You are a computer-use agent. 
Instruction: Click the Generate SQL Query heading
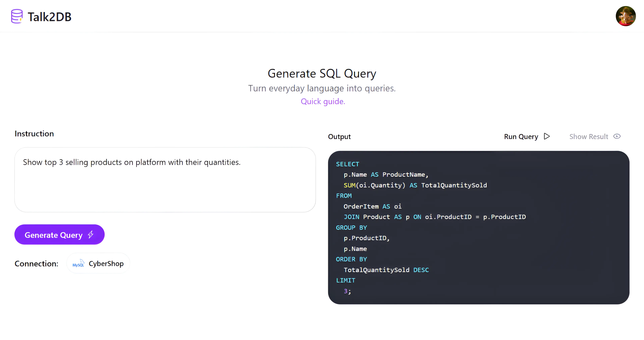[322, 74]
